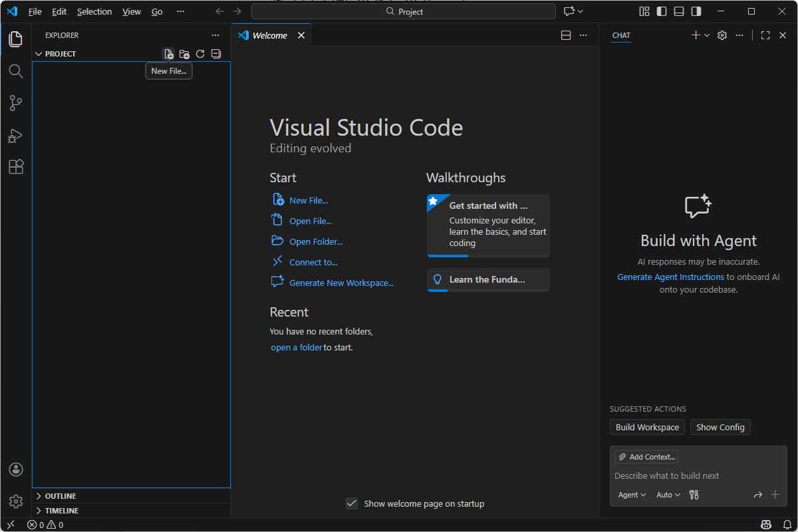The height and width of the screenshot is (532, 798).
Task: Open the Copilot chat title bar icon
Action: tap(569, 11)
